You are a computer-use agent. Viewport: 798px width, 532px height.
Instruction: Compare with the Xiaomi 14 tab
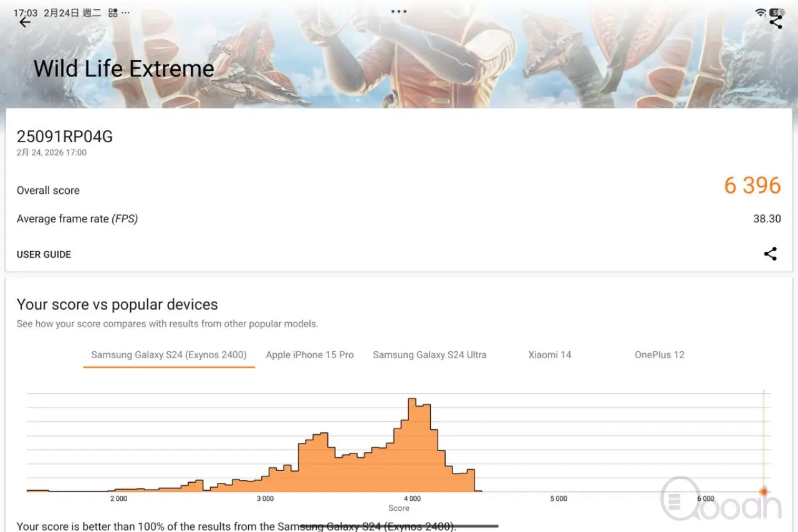tap(550, 355)
